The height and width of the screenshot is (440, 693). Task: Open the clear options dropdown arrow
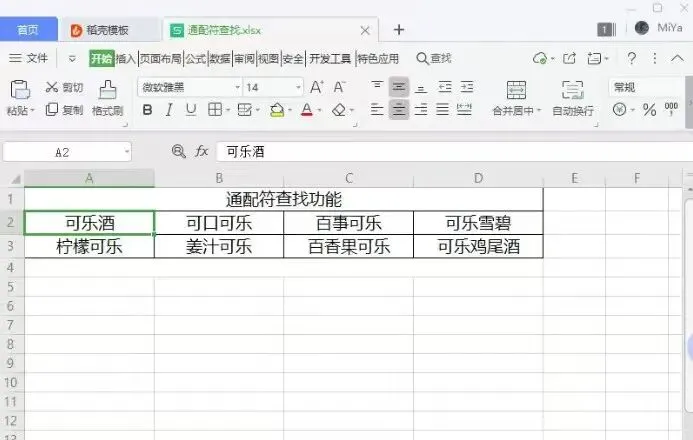[352, 110]
